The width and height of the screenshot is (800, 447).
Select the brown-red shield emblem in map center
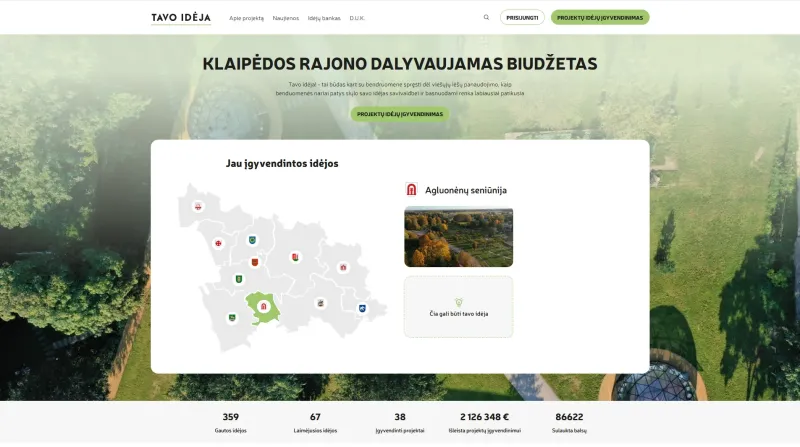click(x=255, y=262)
